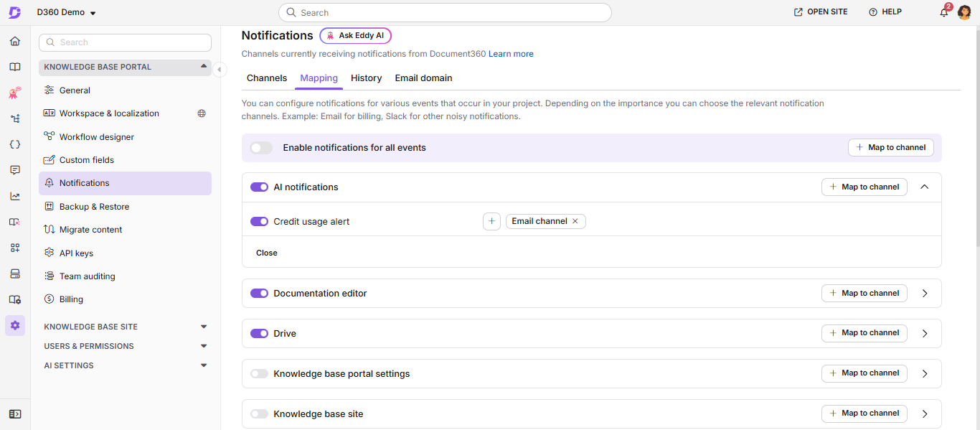Viewport: 980px width, 430px height.
Task: Open API keys in sidebar
Action: coord(125,253)
